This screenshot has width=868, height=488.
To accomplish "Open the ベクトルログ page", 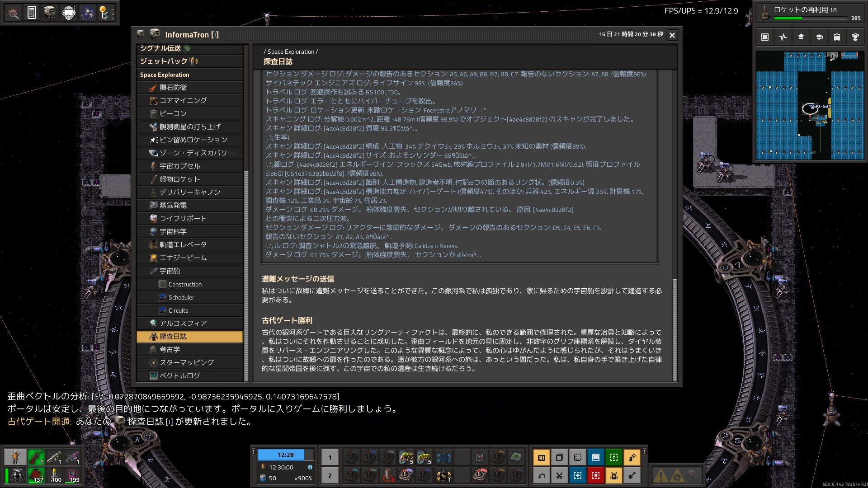I will point(190,376).
